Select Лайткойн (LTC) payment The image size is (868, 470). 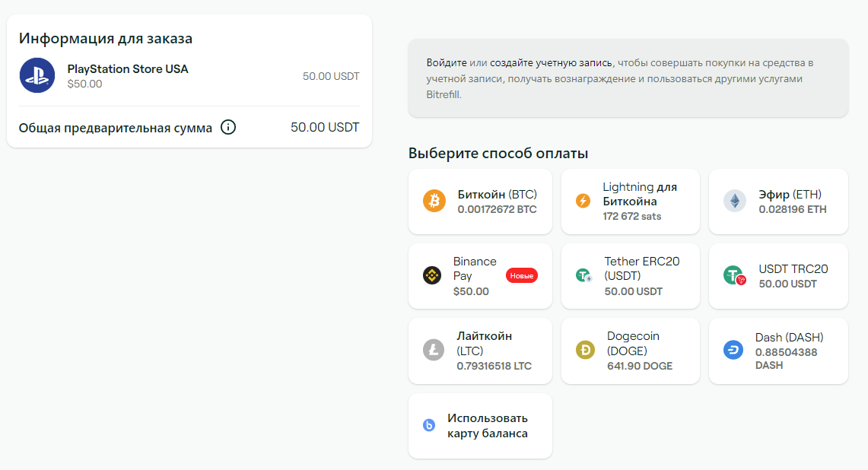(480, 351)
